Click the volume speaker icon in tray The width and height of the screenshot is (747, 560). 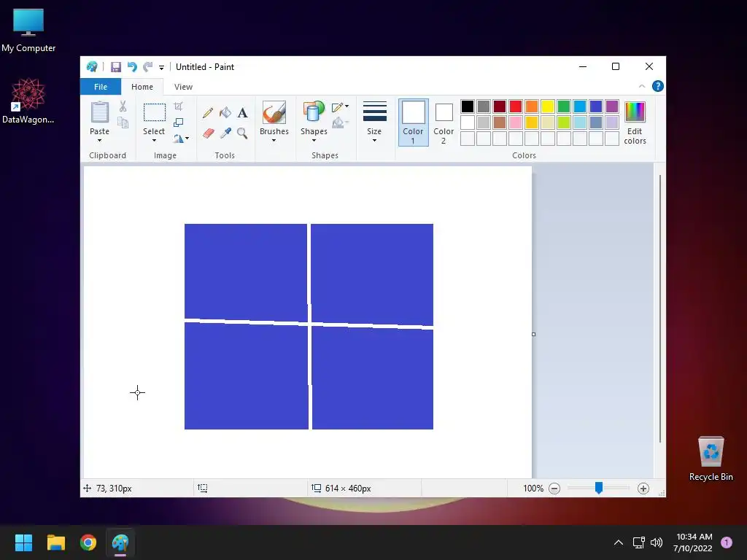click(x=657, y=542)
